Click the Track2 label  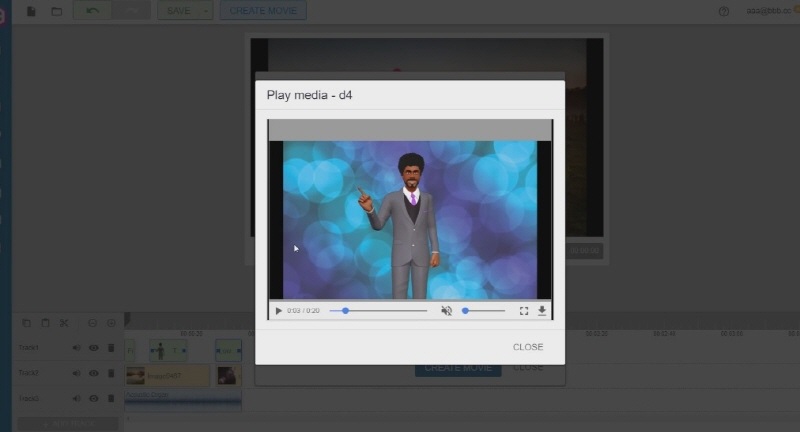pyautogui.click(x=29, y=373)
